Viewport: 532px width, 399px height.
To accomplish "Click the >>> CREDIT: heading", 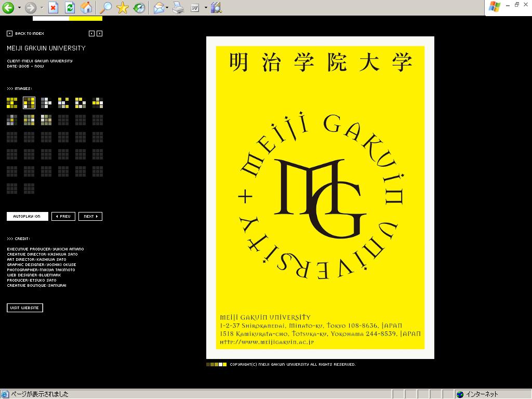I will [x=18, y=239].
